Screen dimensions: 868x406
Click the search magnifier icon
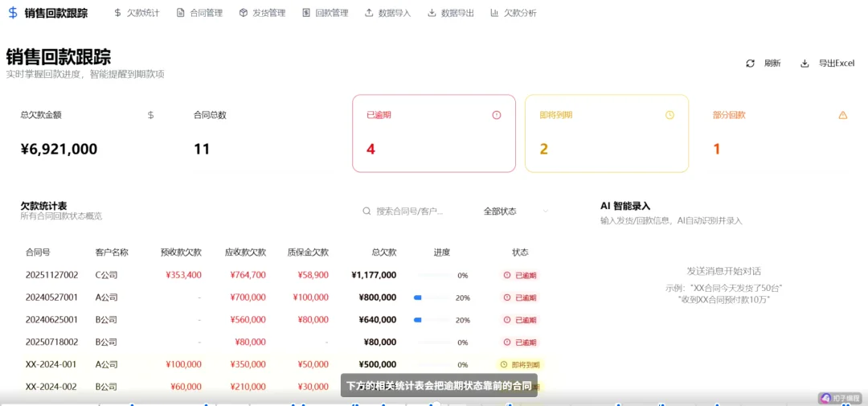point(366,211)
